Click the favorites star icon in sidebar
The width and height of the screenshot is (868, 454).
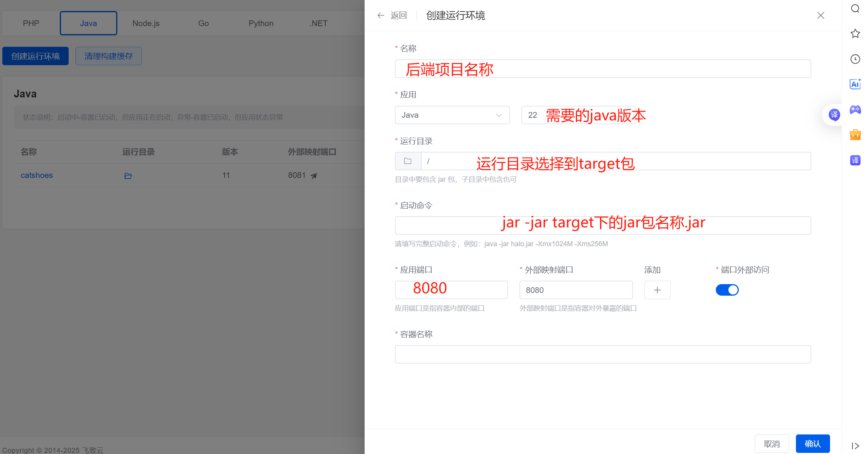tap(855, 34)
